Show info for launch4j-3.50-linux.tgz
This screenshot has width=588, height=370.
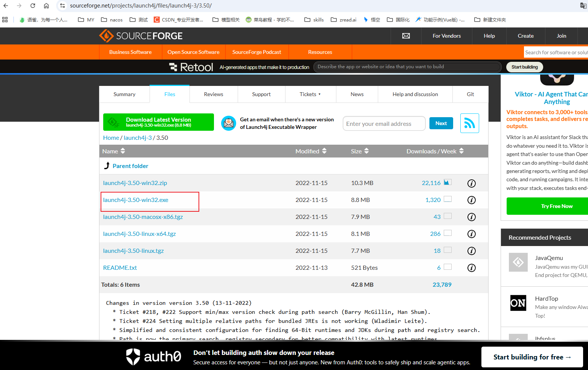[471, 251]
